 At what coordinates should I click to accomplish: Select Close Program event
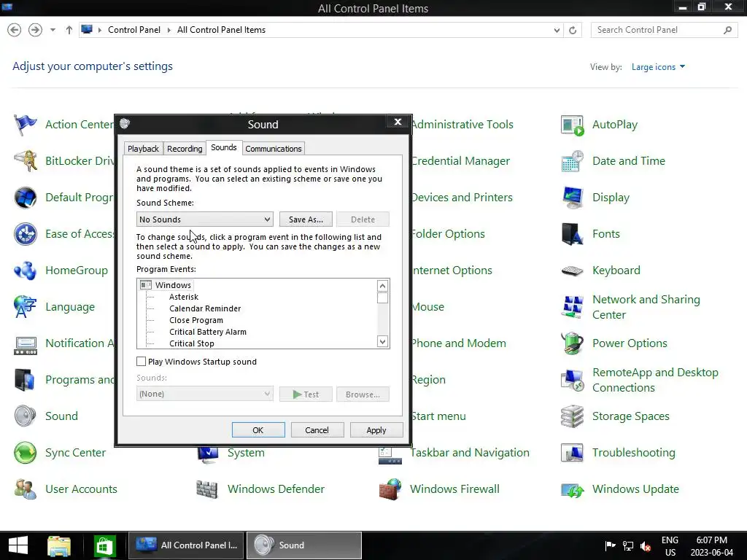(x=196, y=321)
